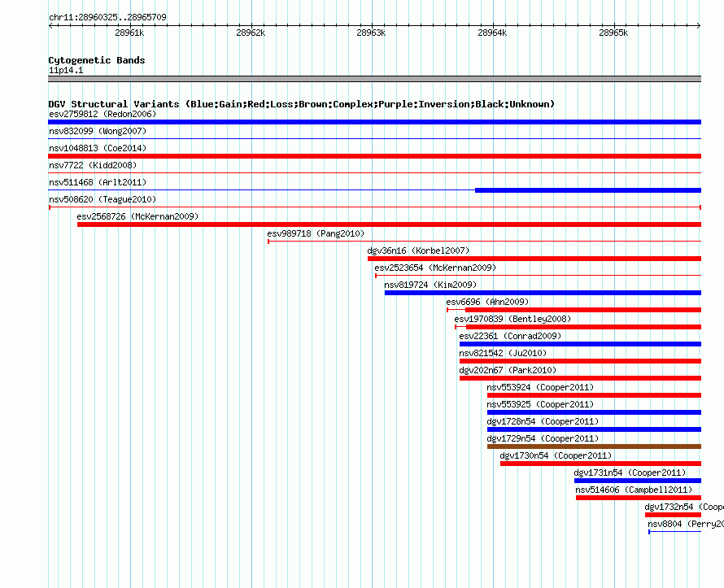This screenshot has width=724, height=588.
Task: Click the nsv7722 (Kidd2008) variant label
Action: click(93, 165)
